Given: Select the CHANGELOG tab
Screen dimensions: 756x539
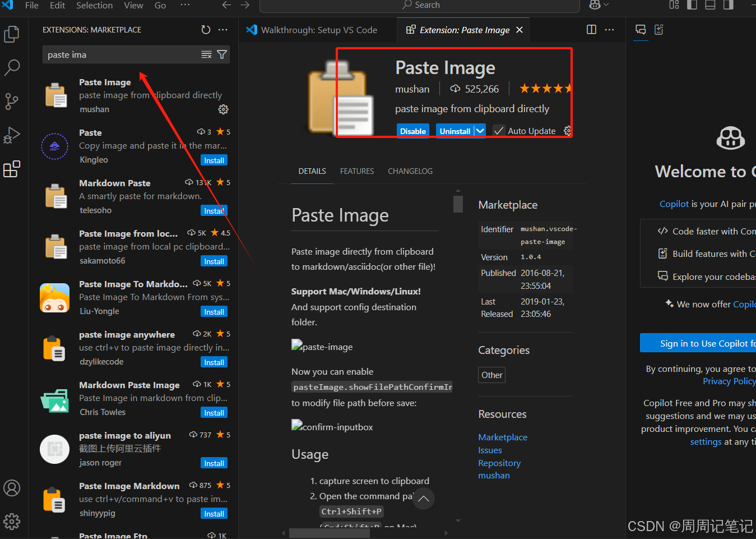Looking at the screenshot, I should 410,171.
